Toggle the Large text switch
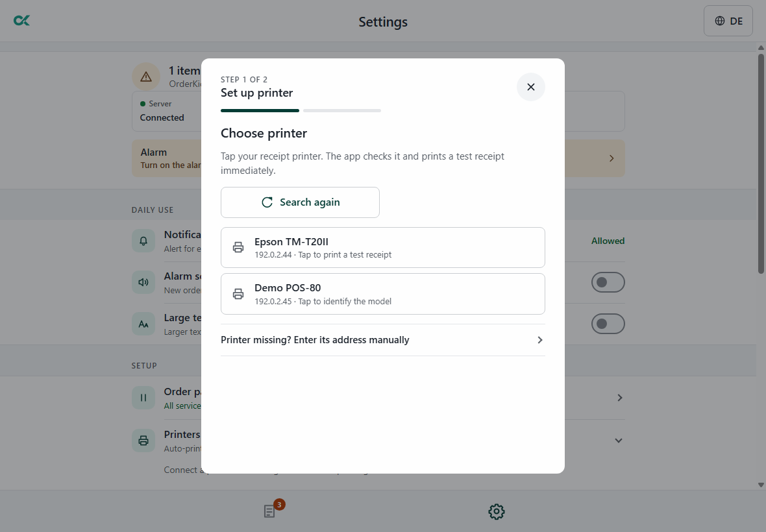The width and height of the screenshot is (766, 532). coord(608,324)
